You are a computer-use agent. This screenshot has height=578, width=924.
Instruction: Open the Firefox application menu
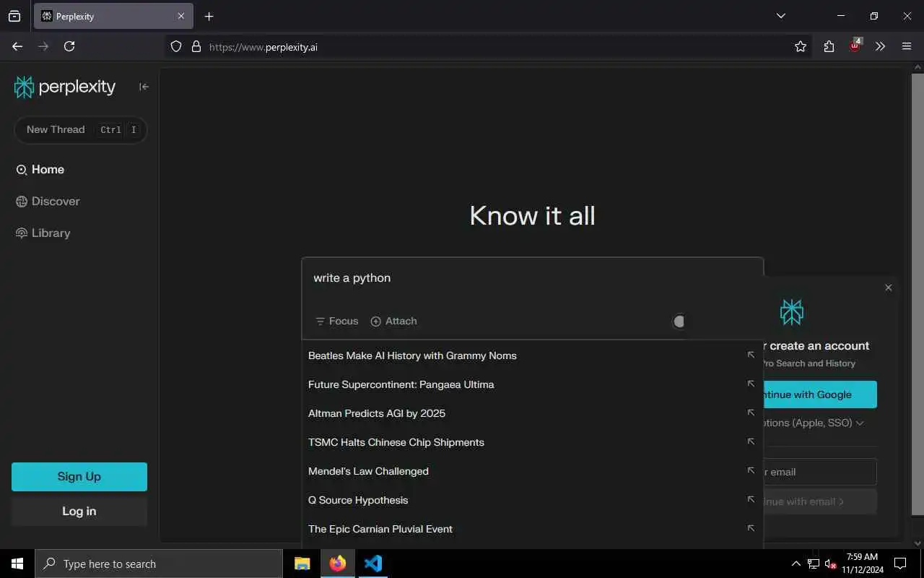(x=907, y=46)
